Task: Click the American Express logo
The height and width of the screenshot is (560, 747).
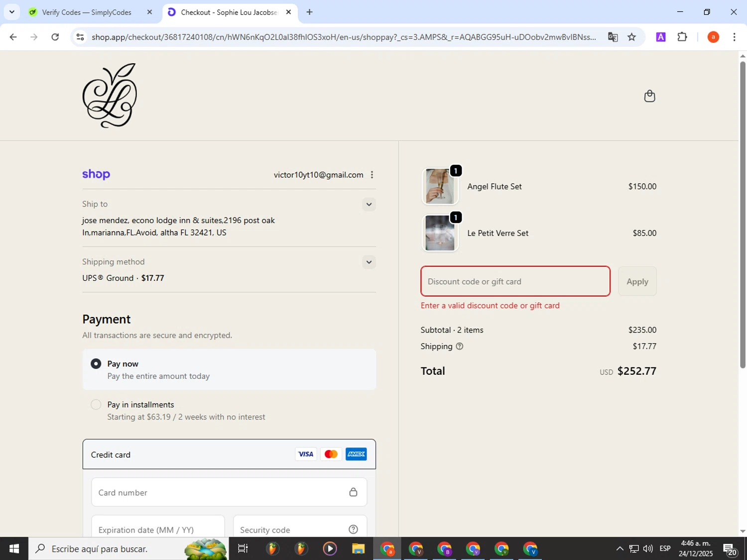Action: pyautogui.click(x=356, y=454)
